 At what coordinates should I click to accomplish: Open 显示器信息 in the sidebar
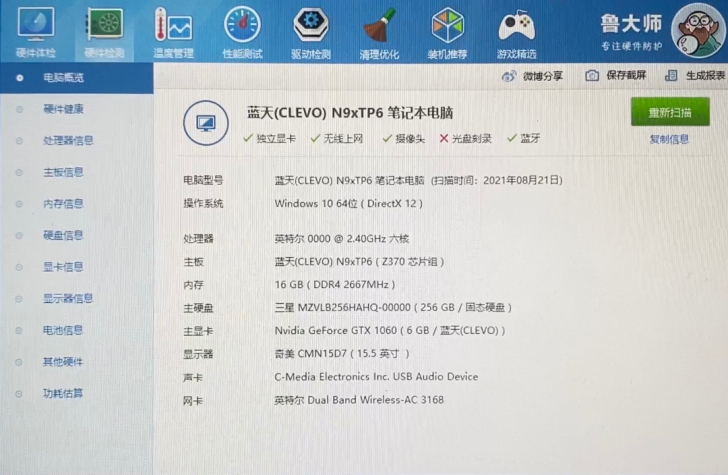click(68, 299)
